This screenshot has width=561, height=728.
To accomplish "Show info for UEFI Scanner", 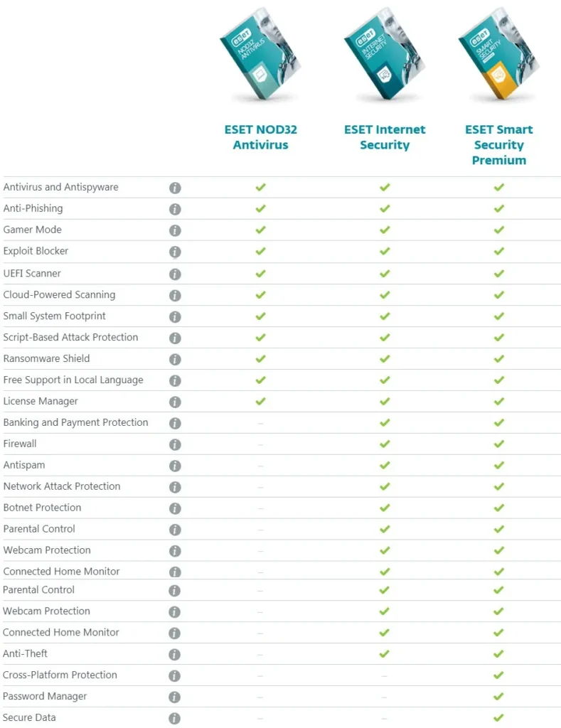I will click(x=175, y=274).
